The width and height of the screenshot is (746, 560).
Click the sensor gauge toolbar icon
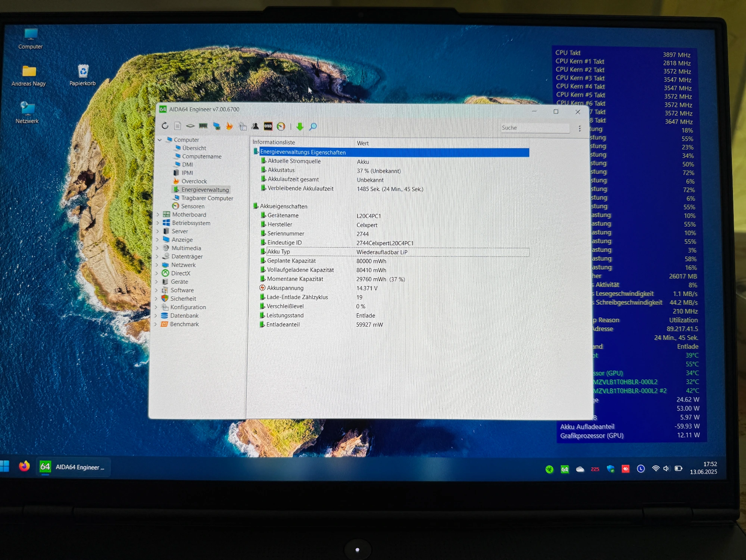coord(281,127)
